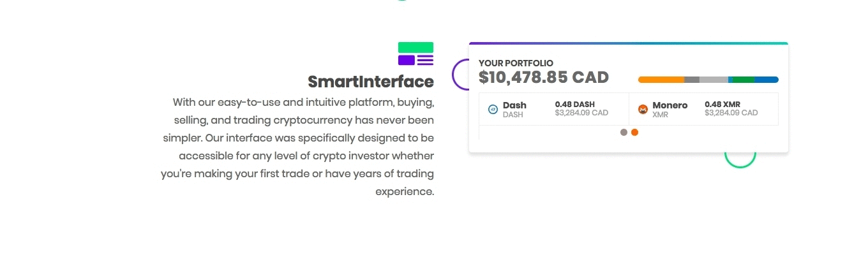This screenshot has width=868, height=255.
Task: Open the Dash asset name
Action: coord(514,105)
